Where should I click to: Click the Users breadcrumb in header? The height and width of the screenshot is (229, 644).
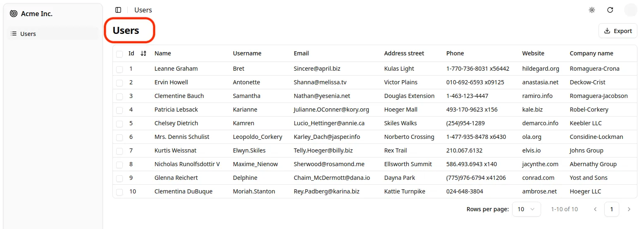coord(143,10)
